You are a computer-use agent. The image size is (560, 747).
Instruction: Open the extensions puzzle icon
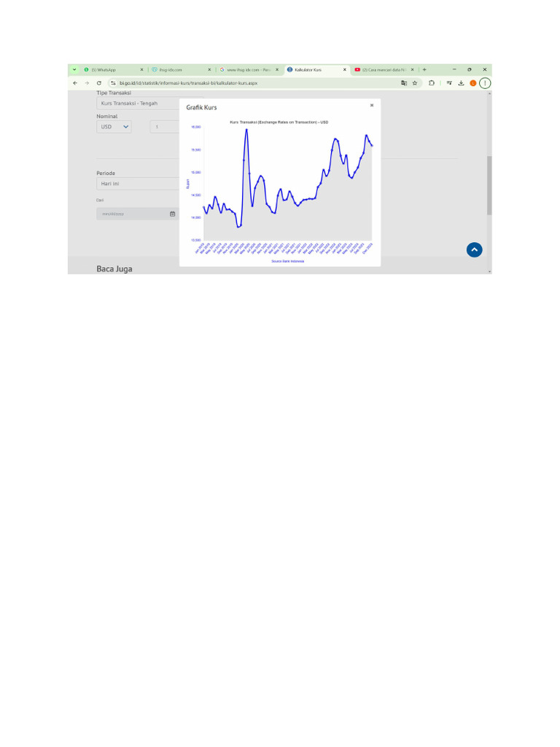pyautogui.click(x=432, y=83)
